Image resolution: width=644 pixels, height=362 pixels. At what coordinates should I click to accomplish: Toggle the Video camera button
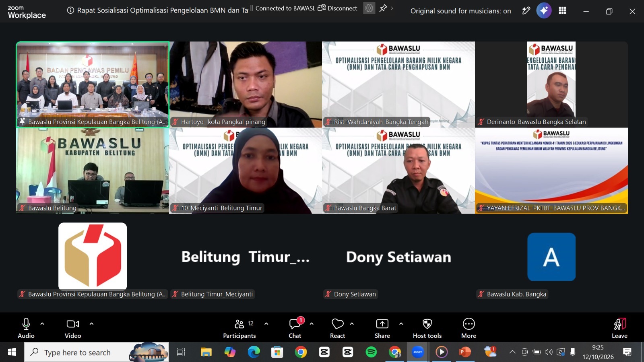click(x=73, y=328)
